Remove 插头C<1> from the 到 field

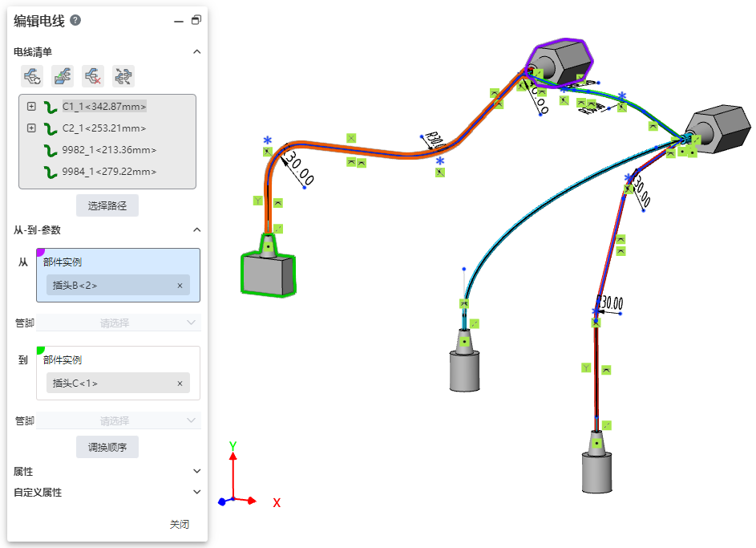pyautogui.click(x=180, y=384)
